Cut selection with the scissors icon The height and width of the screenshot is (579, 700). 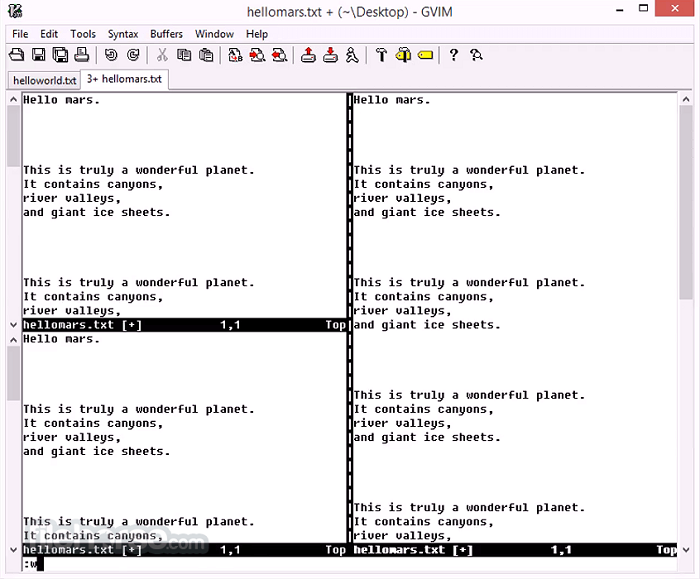(x=162, y=55)
